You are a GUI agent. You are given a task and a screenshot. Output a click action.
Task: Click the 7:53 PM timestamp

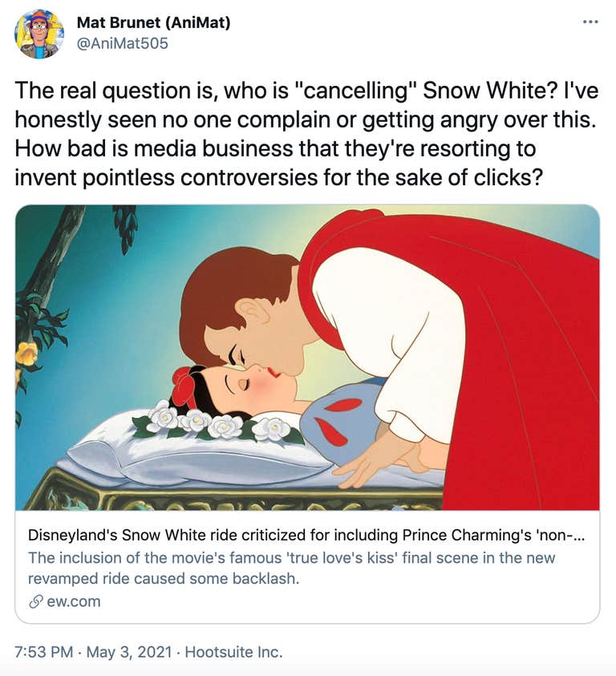[x=46, y=653]
